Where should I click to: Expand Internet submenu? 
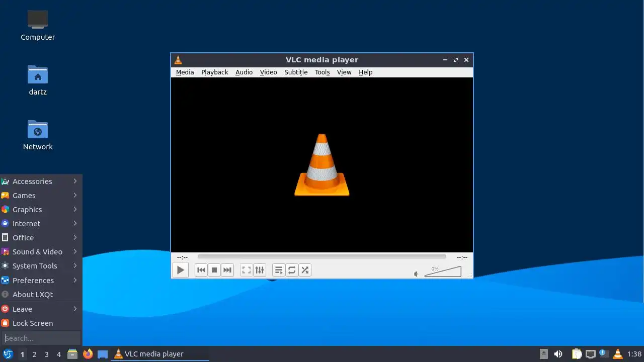click(x=41, y=224)
